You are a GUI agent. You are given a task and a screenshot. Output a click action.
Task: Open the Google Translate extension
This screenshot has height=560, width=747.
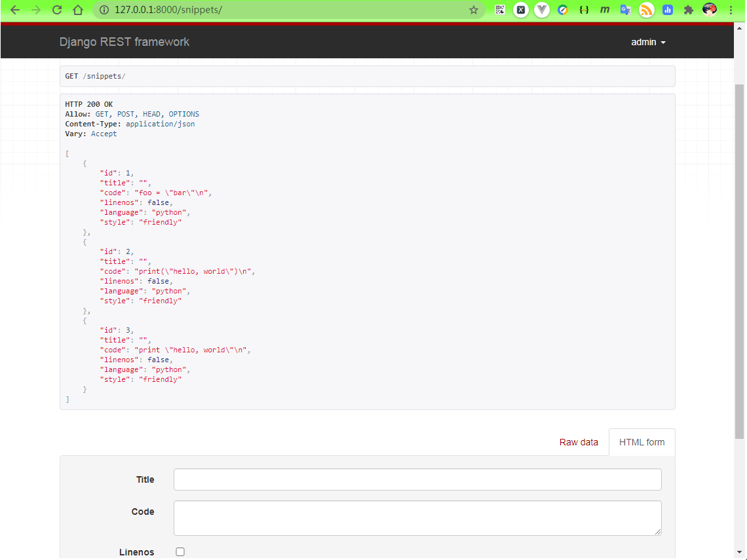[626, 10]
